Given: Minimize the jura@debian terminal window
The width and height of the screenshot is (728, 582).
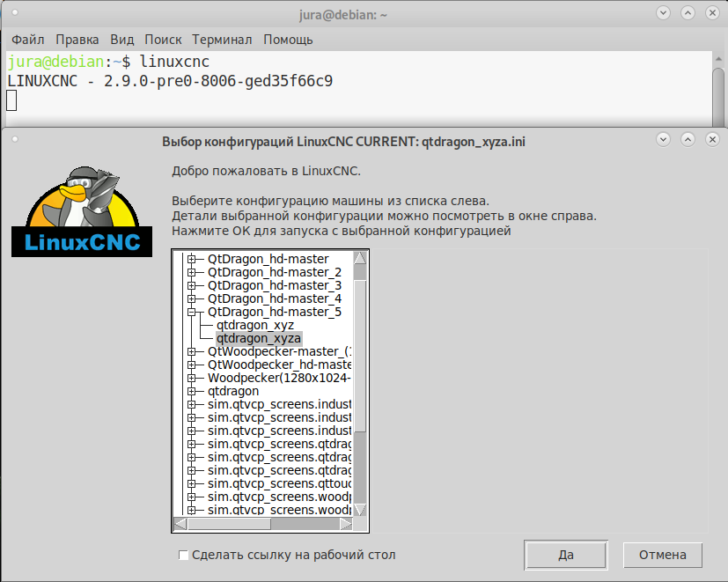Looking at the screenshot, I should click(663, 13).
